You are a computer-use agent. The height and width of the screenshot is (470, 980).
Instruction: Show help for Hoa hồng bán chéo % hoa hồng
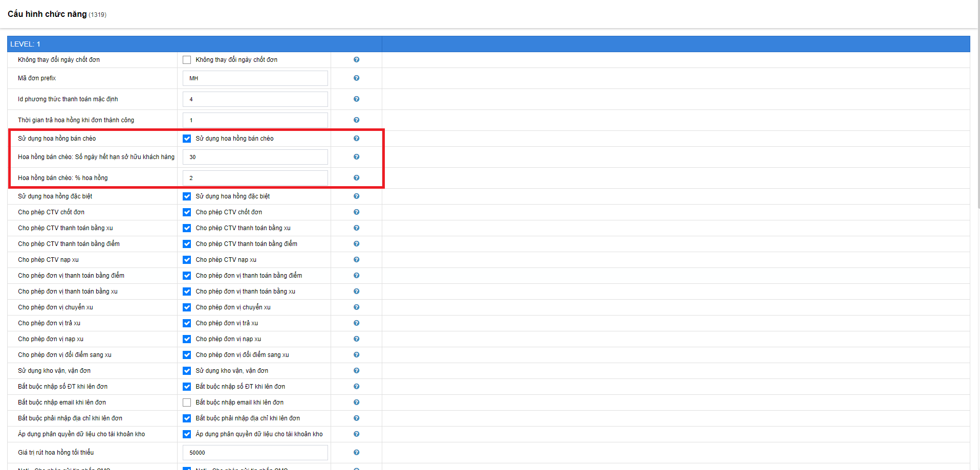pos(356,178)
